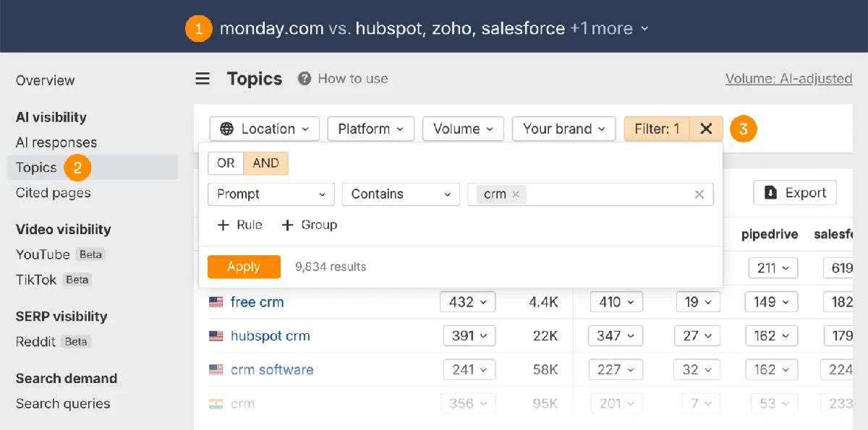Expand 211 dropdown under pipedrive column
The height and width of the screenshot is (430, 868).
[x=773, y=268]
